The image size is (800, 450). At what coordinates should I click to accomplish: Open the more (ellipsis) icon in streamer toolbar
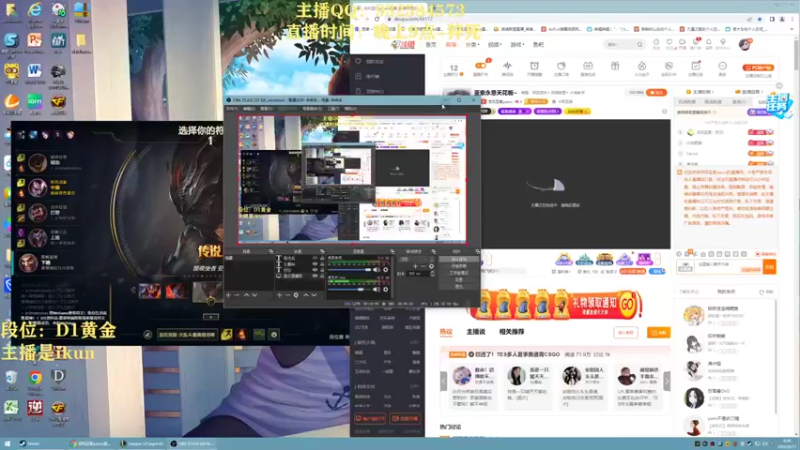pyautogui.click(x=722, y=66)
